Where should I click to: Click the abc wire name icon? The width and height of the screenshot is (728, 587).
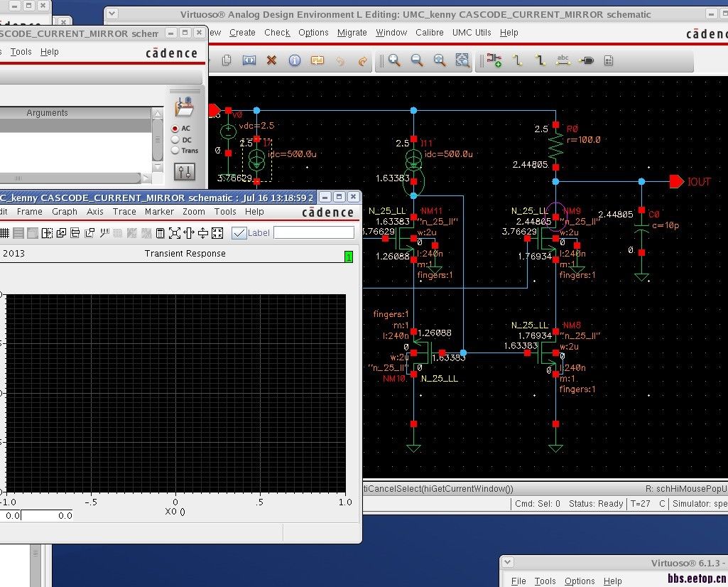(563, 61)
